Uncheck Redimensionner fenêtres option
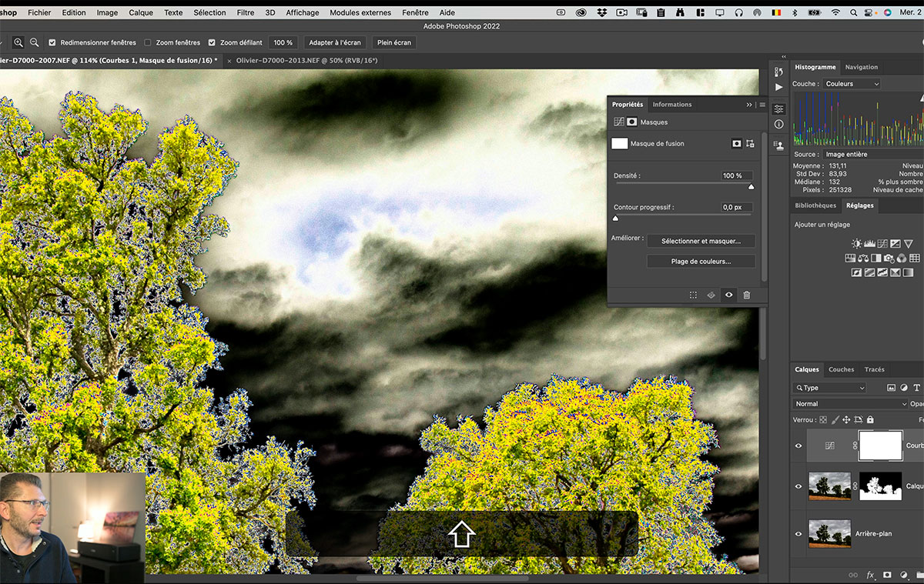 coord(52,43)
